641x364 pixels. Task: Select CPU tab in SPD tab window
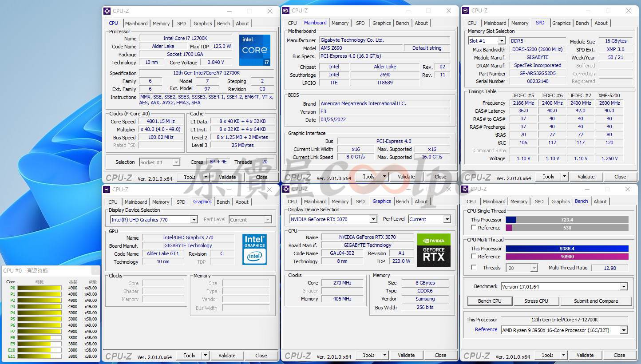(472, 23)
